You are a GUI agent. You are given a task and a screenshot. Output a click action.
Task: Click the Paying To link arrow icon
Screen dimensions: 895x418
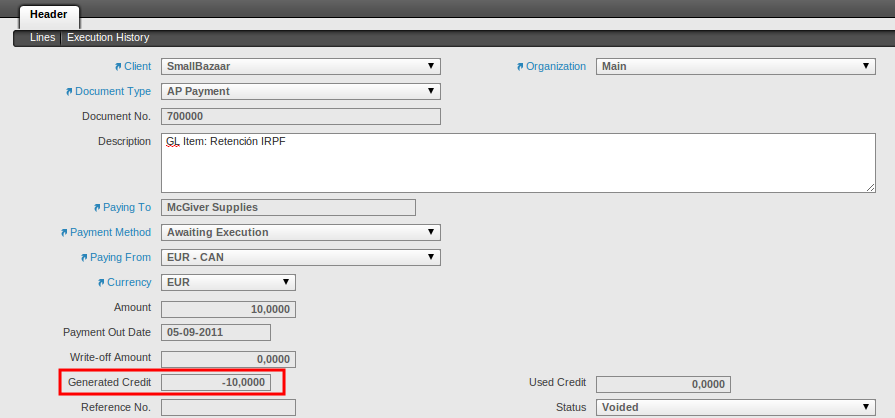click(x=97, y=208)
